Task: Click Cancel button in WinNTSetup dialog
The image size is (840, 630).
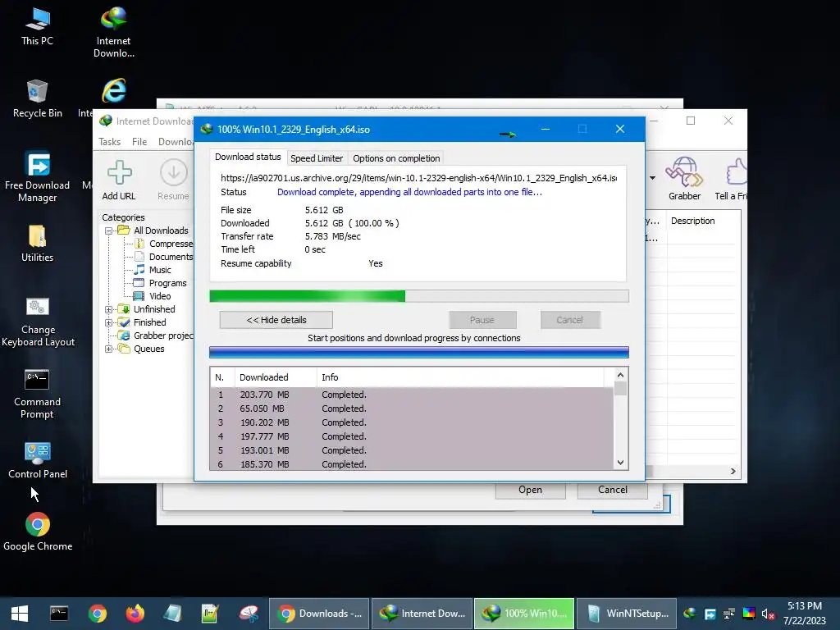Action: click(x=612, y=491)
